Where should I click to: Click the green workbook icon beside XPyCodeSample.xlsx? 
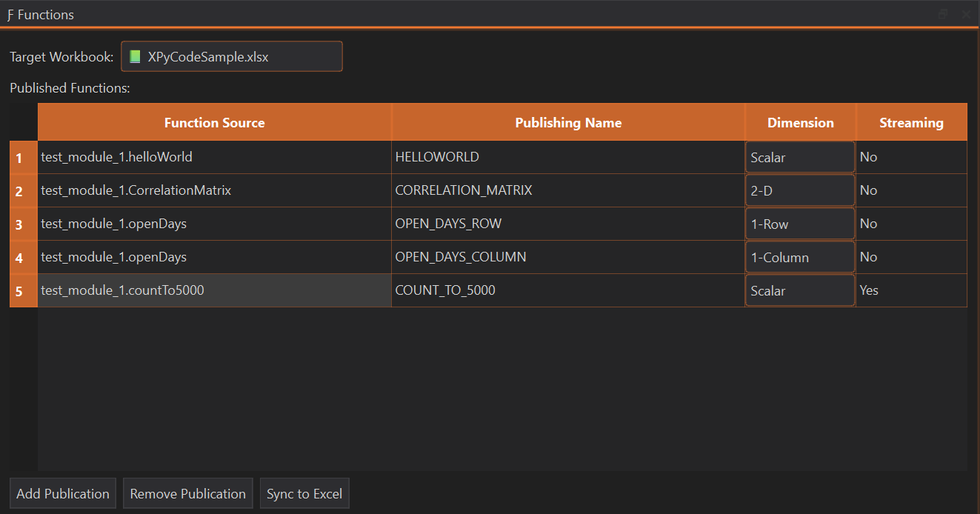point(135,57)
